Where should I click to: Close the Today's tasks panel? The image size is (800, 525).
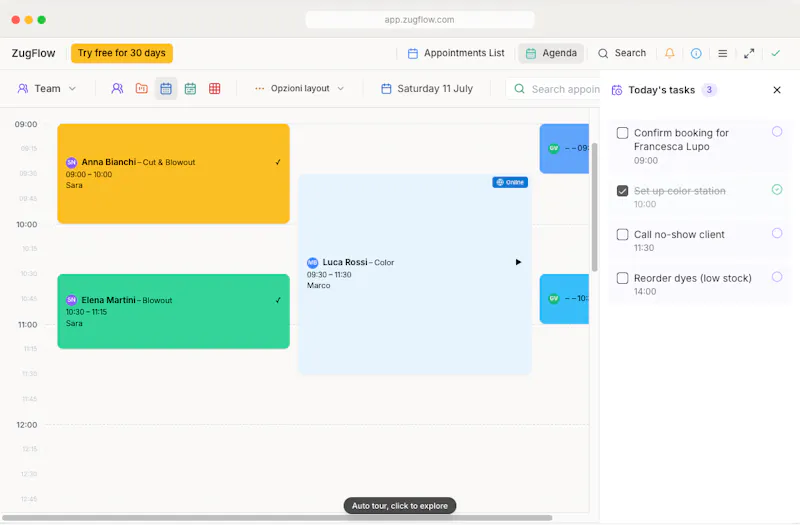(777, 90)
